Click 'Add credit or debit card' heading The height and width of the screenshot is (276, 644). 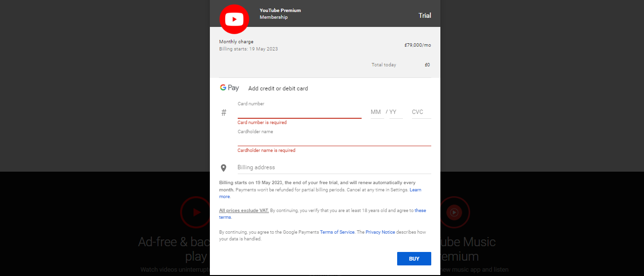(x=278, y=88)
